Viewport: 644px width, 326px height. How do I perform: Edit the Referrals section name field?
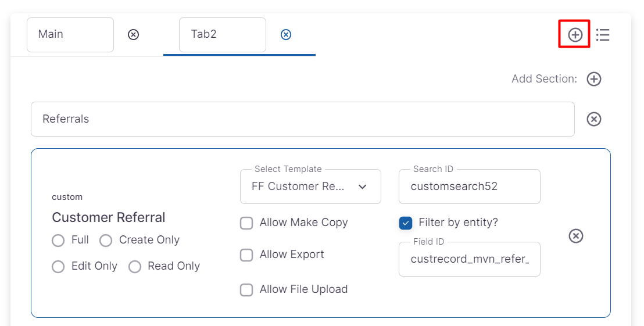(x=302, y=119)
